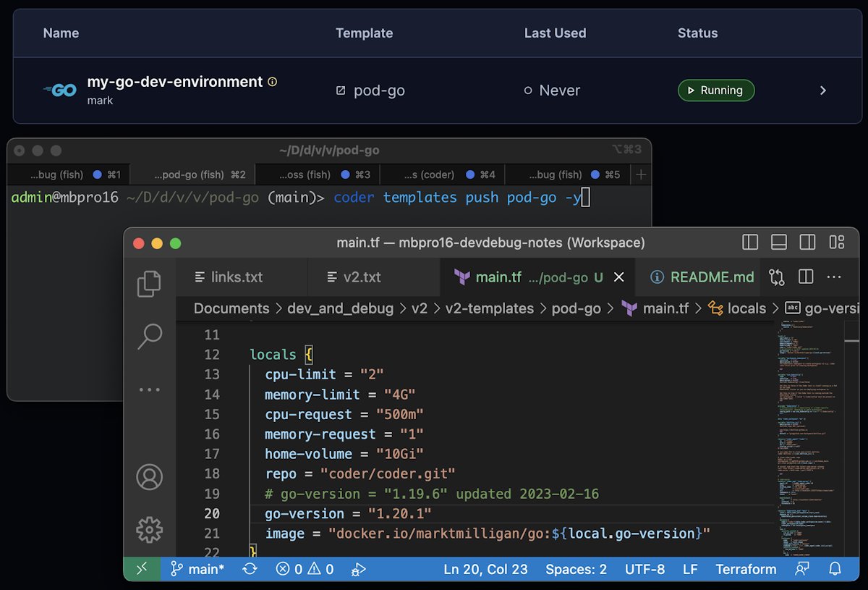Screen dimensions: 868x590
Task: Toggle the primary side bar visibility
Action: [749, 243]
